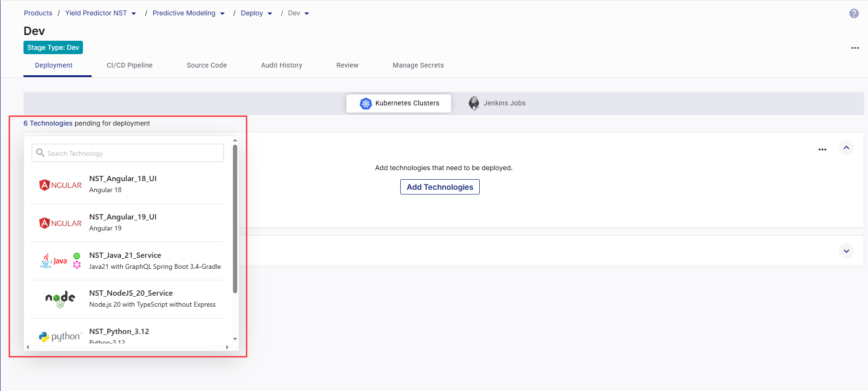This screenshot has height=391, width=868.
Task: Switch to Jenkins Jobs view
Action: click(x=497, y=103)
